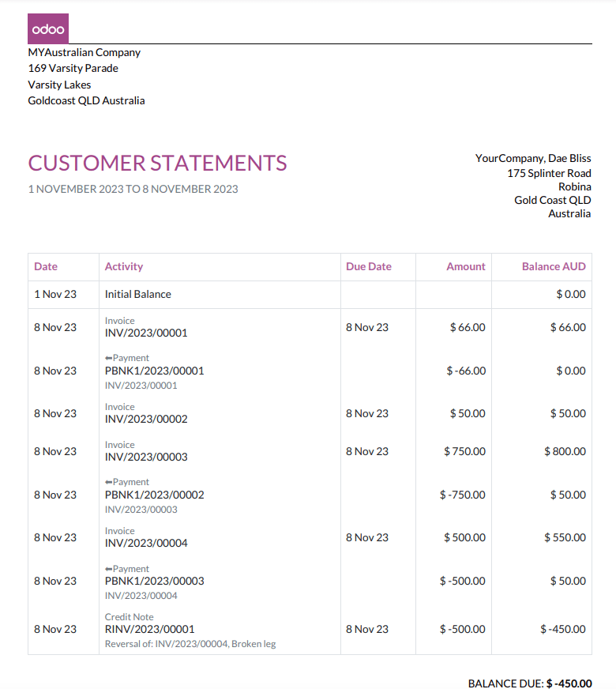Select invoice INV/2023/00003 entry
Image resolution: width=616 pixels, height=689 pixels.
pyautogui.click(x=146, y=457)
